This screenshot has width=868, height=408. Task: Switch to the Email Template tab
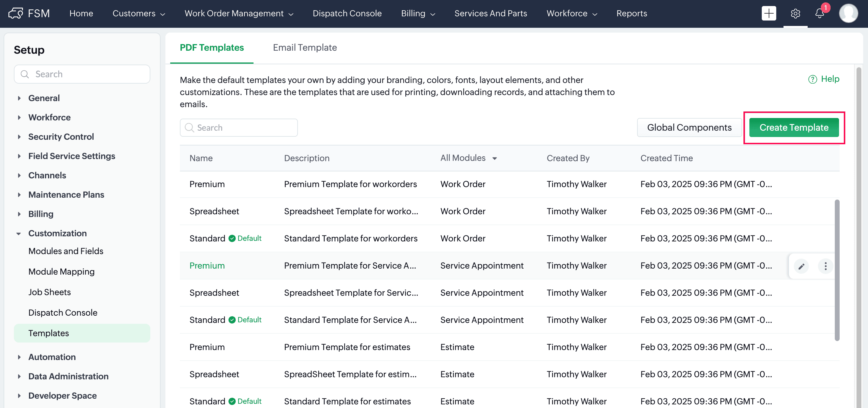click(x=305, y=47)
